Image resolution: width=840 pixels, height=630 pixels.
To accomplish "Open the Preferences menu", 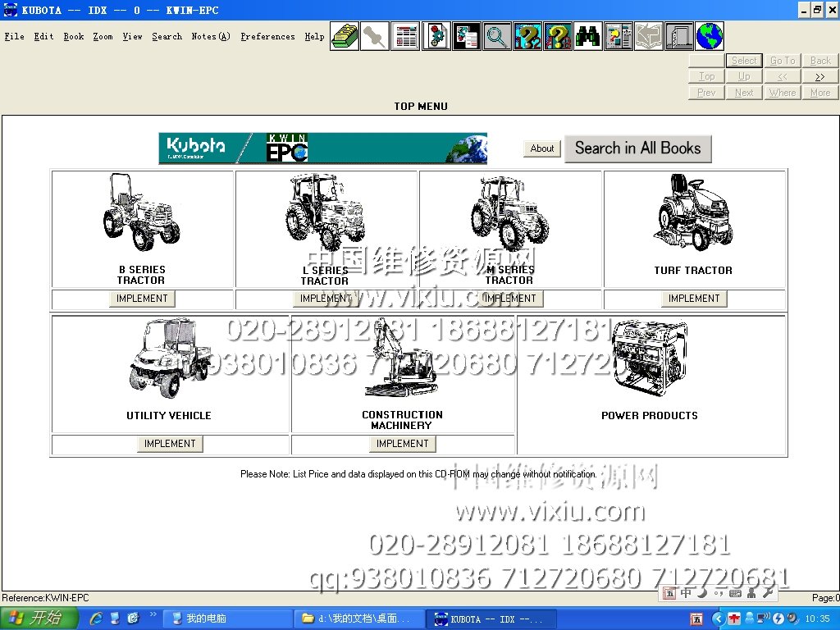I will point(267,37).
